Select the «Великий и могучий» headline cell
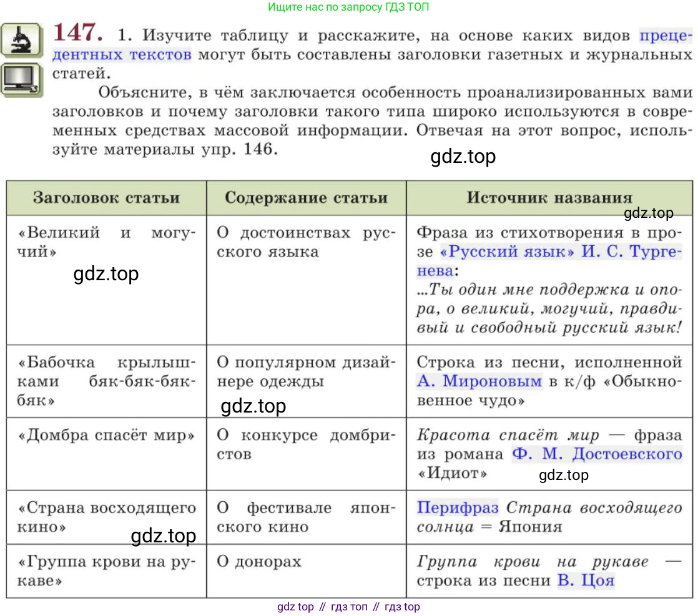Image resolution: width=698 pixels, height=616 pixels. (x=106, y=243)
